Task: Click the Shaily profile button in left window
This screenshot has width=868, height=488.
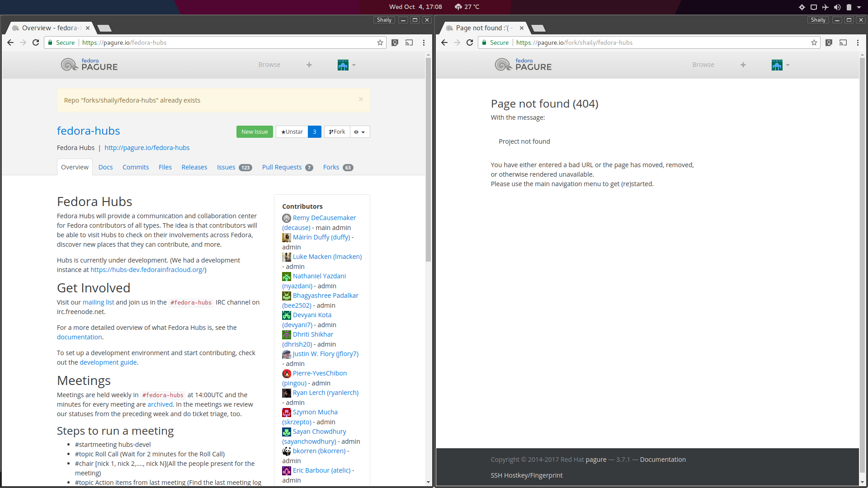Action: click(384, 20)
